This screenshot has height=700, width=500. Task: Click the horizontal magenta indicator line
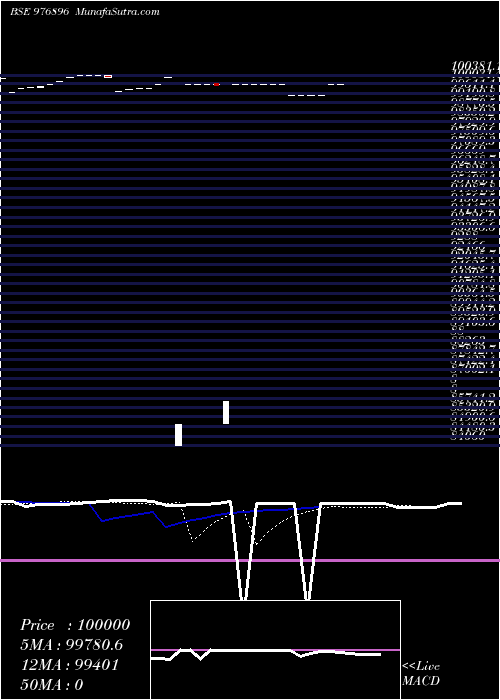point(250,560)
